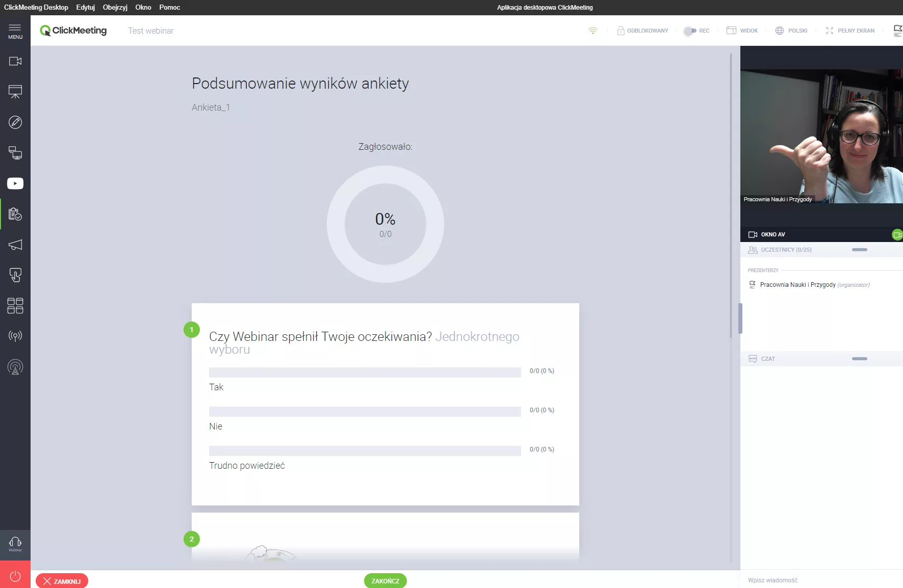Click the side panel resize handle

pos(740,318)
